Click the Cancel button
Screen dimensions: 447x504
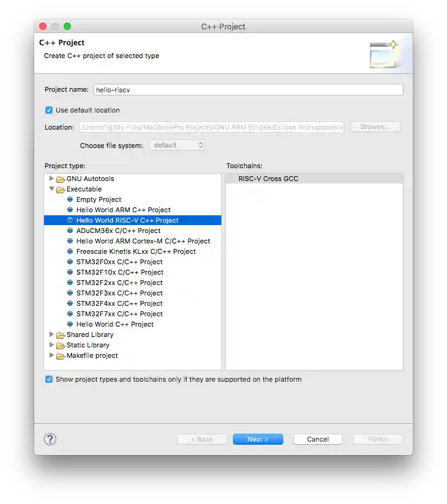coord(317,439)
